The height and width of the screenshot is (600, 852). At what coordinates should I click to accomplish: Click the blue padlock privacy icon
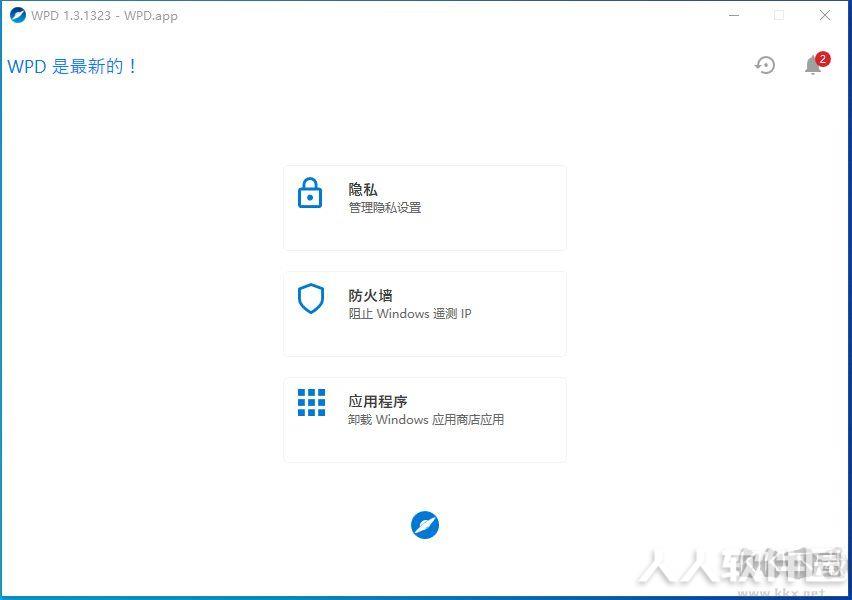coord(310,192)
